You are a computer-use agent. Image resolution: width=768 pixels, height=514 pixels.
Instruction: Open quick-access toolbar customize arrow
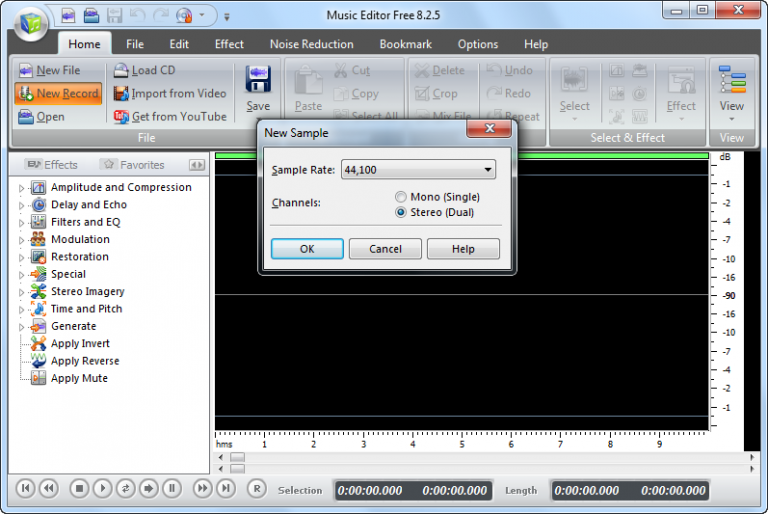(226, 17)
